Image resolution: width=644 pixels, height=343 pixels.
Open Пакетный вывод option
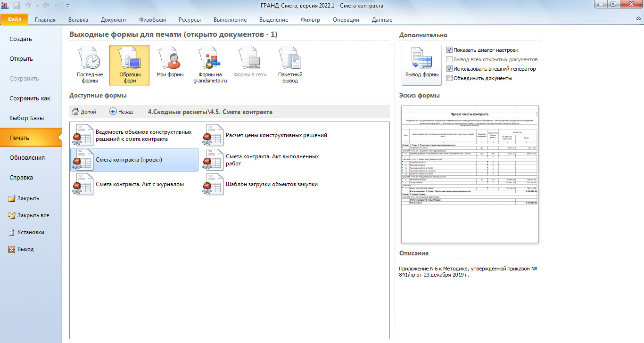pos(290,65)
